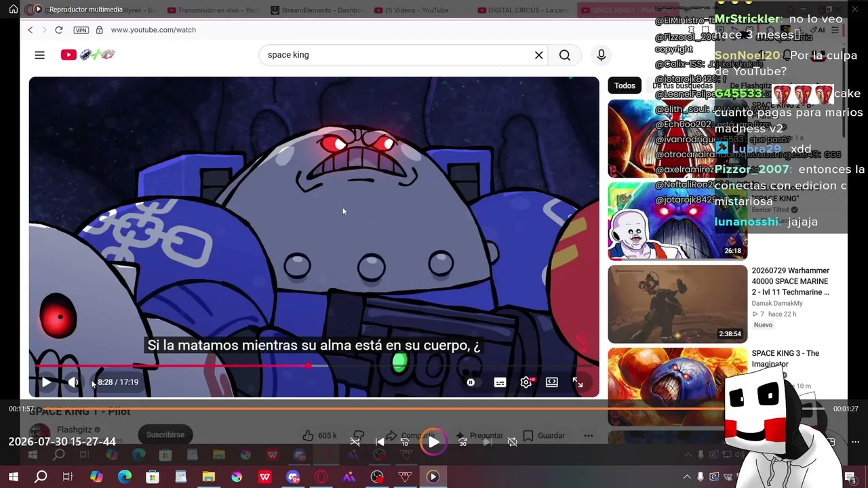Viewport: 868px width, 488px height.
Task: Open 'Warhammer 40000 SPACE MARINE 2' video title
Action: (x=791, y=281)
